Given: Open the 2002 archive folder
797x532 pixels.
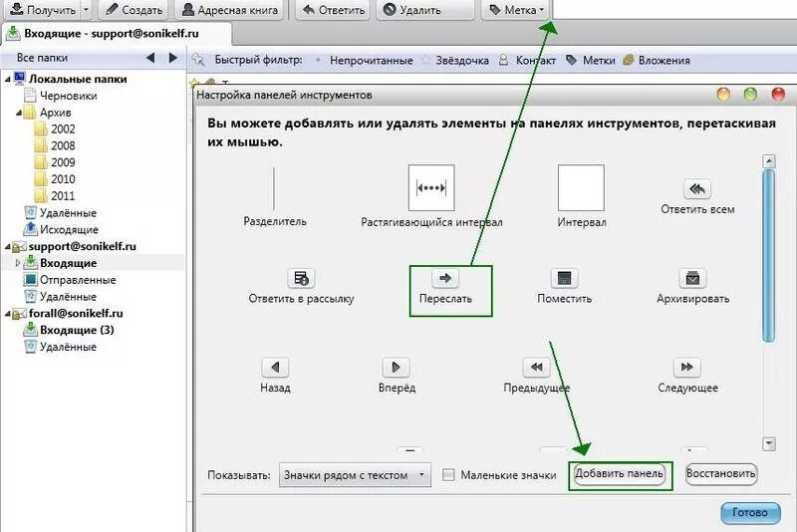Looking at the screenshot, I should (x=55, y=130).
